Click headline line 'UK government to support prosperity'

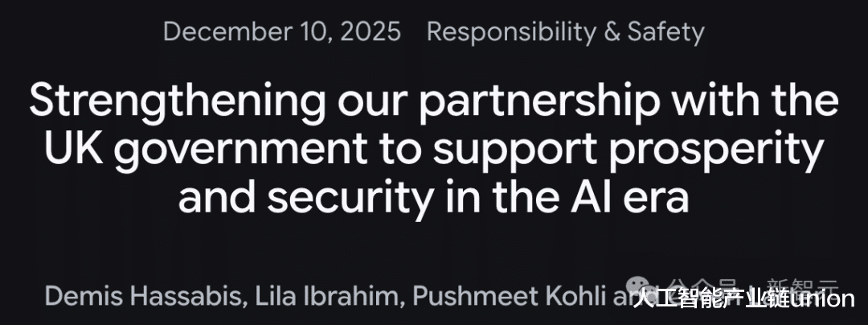pos(434,150)
